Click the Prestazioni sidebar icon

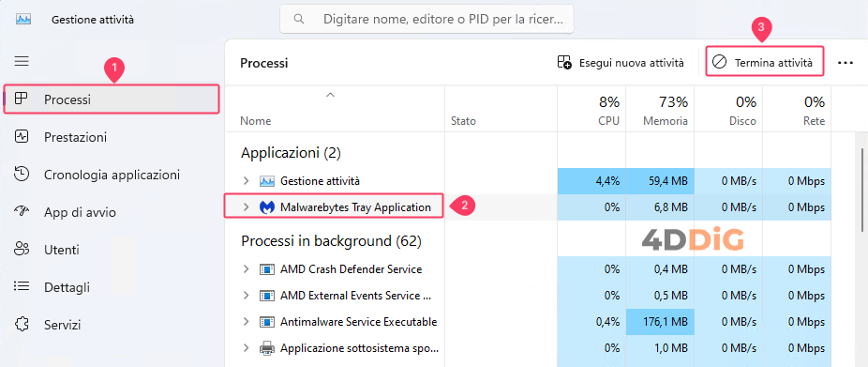pyautogui.click(x=21, y=136)
